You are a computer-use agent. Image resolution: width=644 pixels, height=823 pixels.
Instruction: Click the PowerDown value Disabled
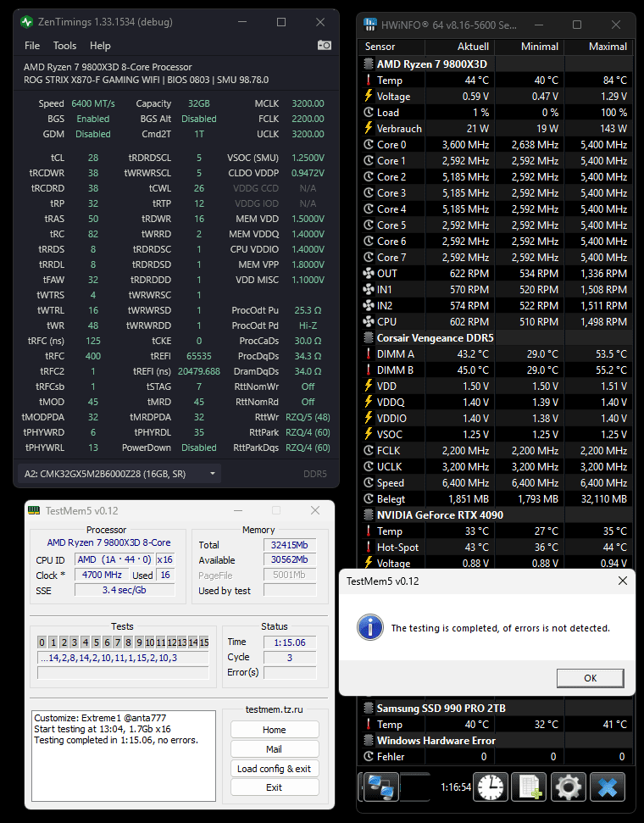pyautogui.click(x=199, y=448)
